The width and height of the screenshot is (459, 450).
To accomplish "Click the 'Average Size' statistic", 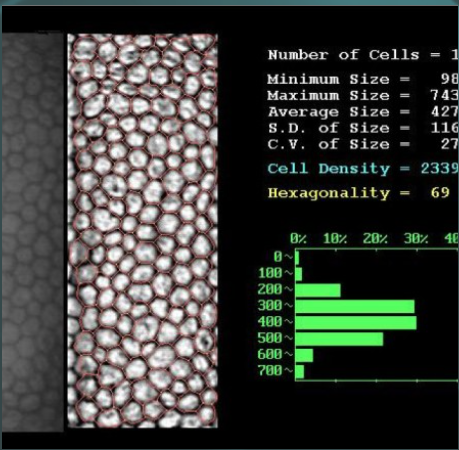I will pyautogui.click(x=363, y=112).
